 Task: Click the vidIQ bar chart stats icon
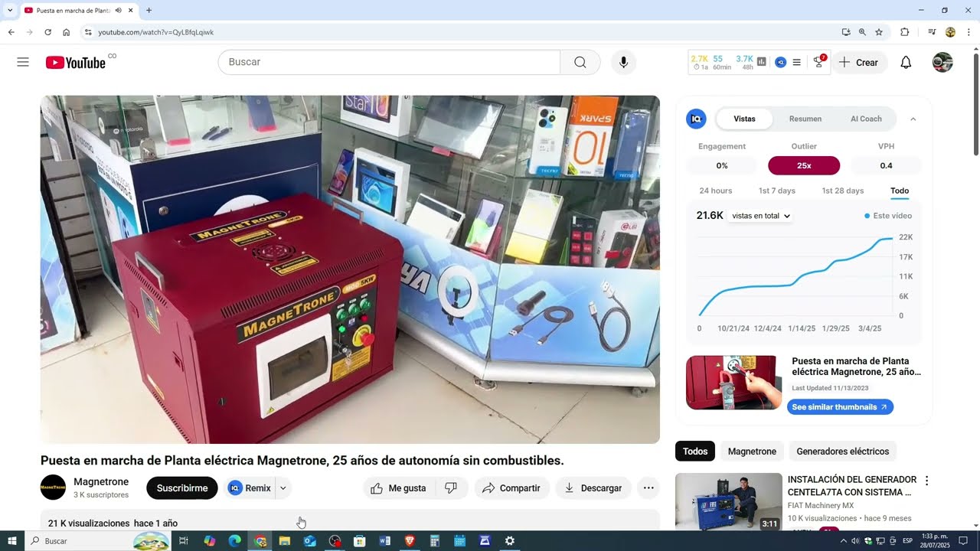click(x=762, y=62)
